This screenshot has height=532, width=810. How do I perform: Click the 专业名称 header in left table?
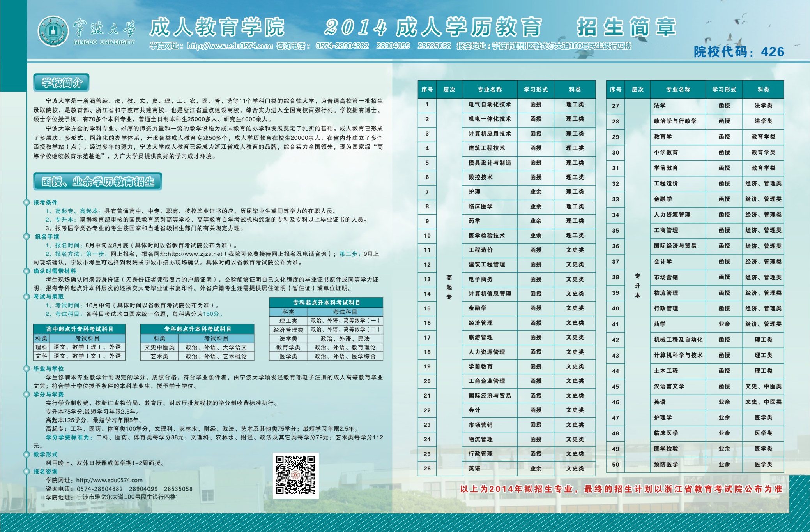pos(490,90)
